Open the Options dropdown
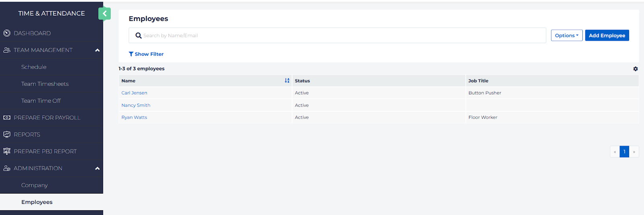644x215 pixels. (x=566, y=35)
